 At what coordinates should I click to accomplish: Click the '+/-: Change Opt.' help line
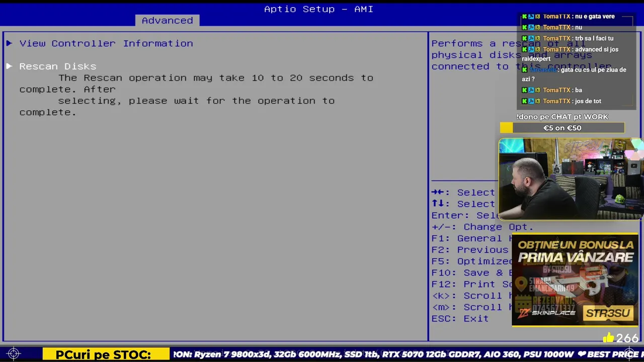[x=482, y=227]
